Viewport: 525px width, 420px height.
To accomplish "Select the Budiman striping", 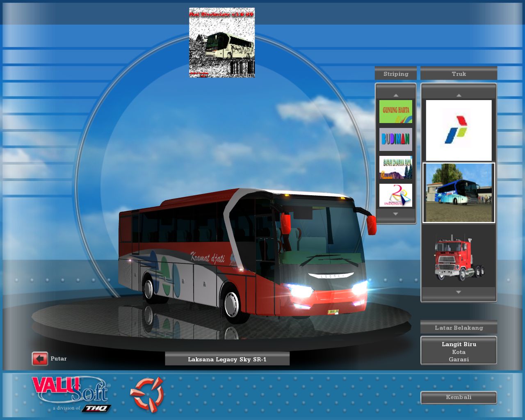I will (x=395, y=139).
